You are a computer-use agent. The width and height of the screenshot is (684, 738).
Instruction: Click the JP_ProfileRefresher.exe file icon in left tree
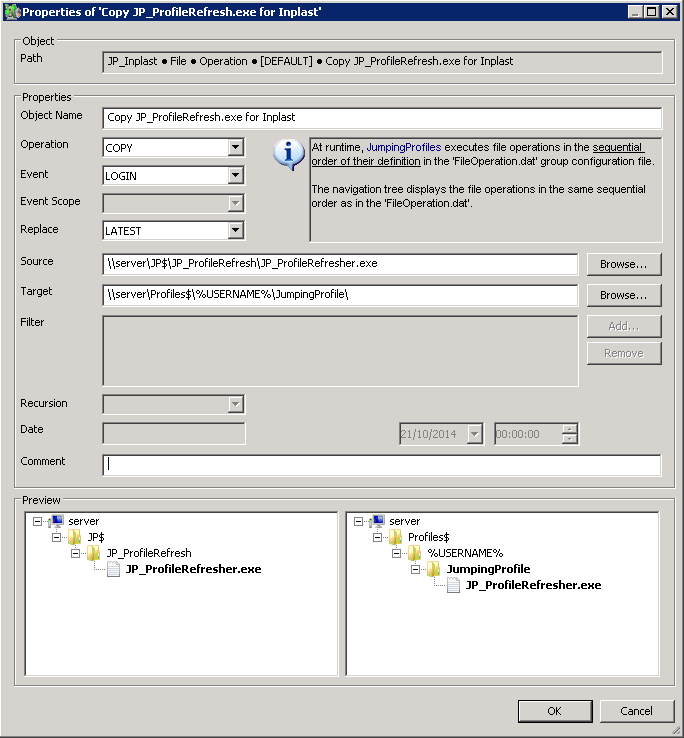pos(113,569)
